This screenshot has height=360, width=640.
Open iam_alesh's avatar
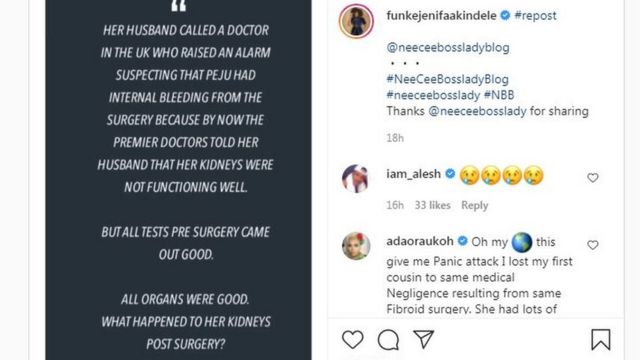[356, 178]
